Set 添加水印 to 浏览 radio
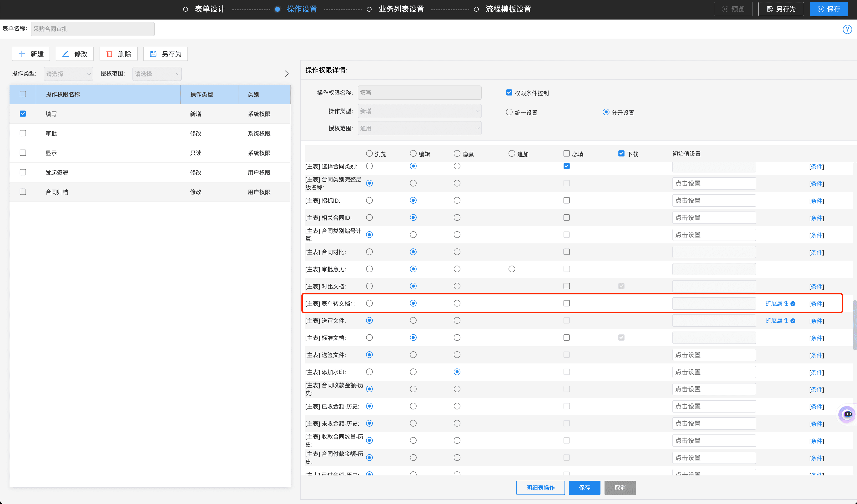 (x=369, y=372)
